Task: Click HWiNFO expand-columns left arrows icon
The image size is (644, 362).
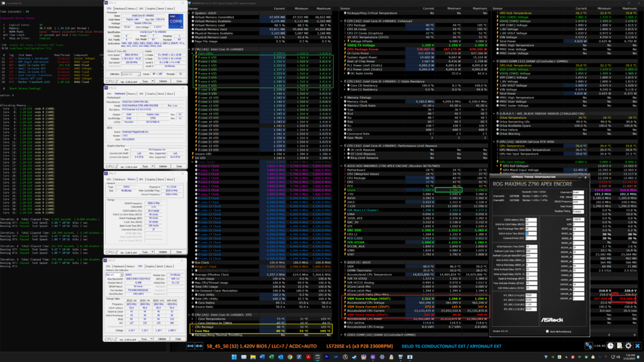Action: point(191,346)
